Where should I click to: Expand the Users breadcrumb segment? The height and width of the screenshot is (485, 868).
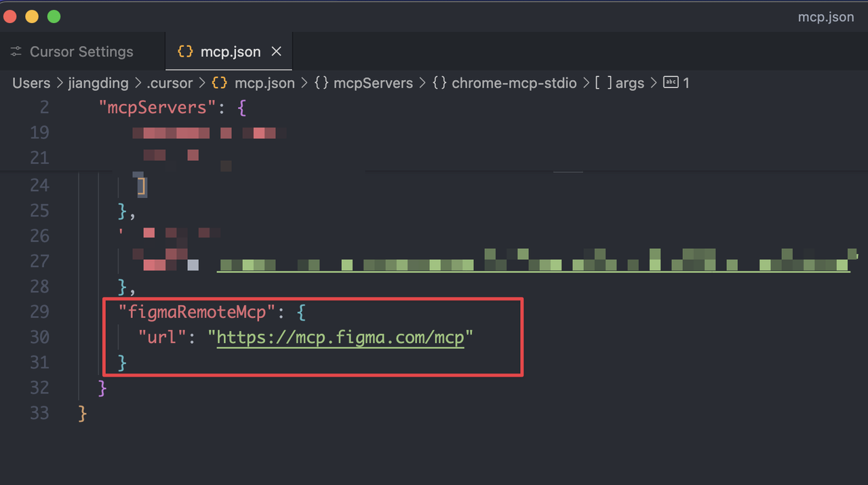coord(31,83)
